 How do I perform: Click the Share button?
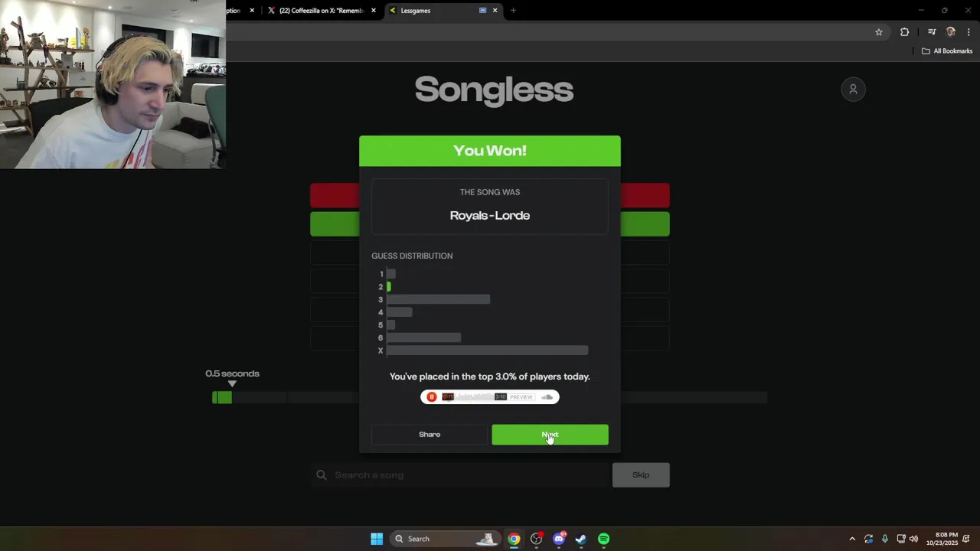click(x=430, y=435)
